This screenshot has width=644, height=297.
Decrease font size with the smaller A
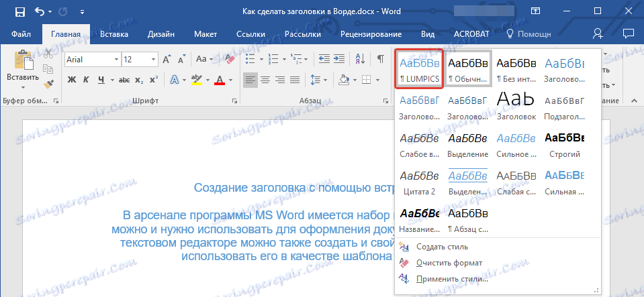coord(181,60)
